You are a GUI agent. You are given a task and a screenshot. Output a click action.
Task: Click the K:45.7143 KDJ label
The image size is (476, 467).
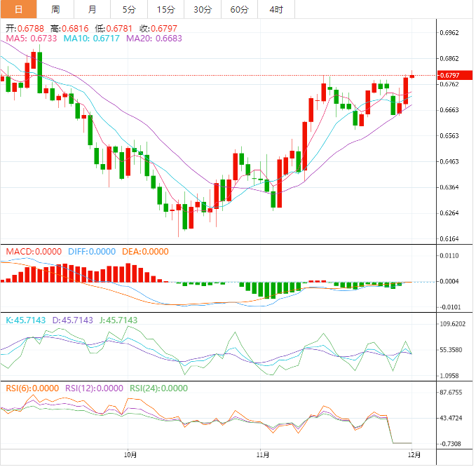pyautogui.click(x=25, y=320)
